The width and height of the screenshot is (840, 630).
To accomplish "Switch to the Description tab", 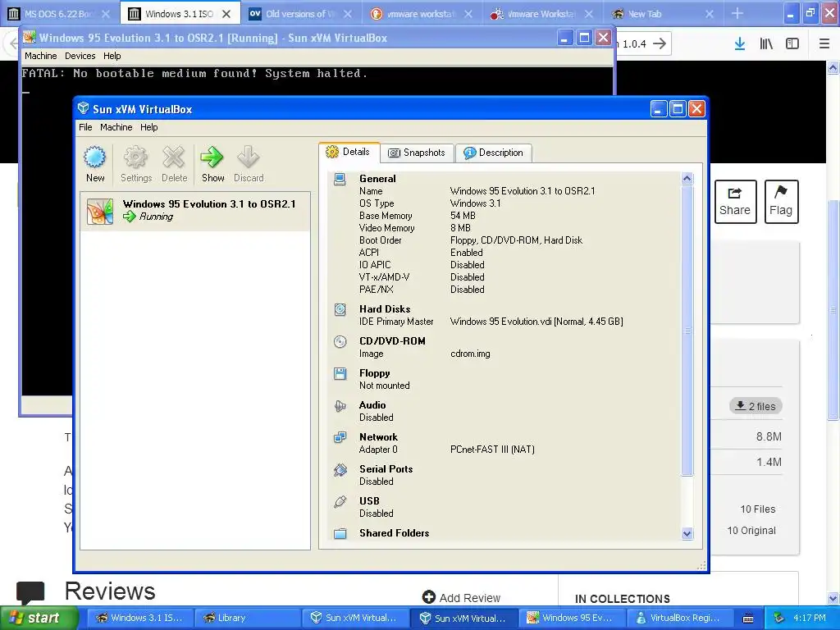I will [493, 153].
